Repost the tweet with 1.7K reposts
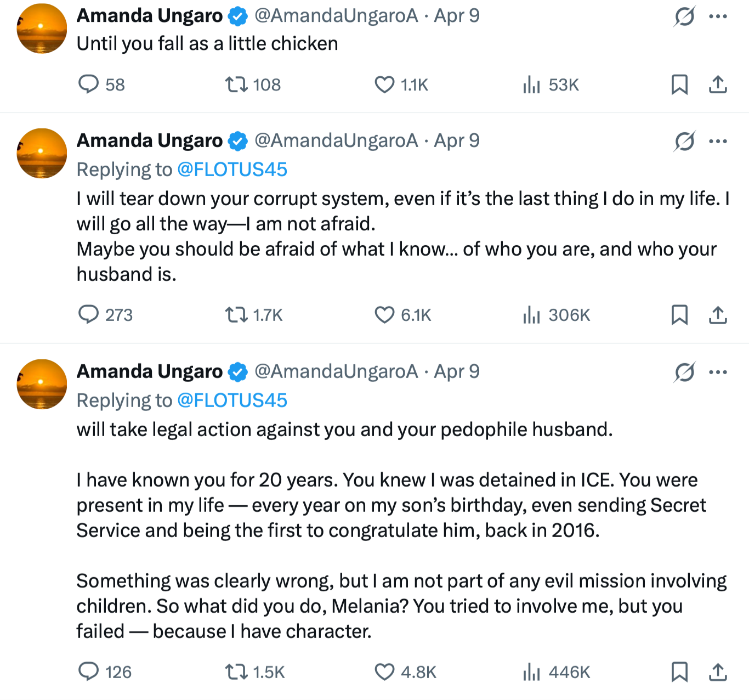Viewport: 749px width, 700px height. pos(236,315)
